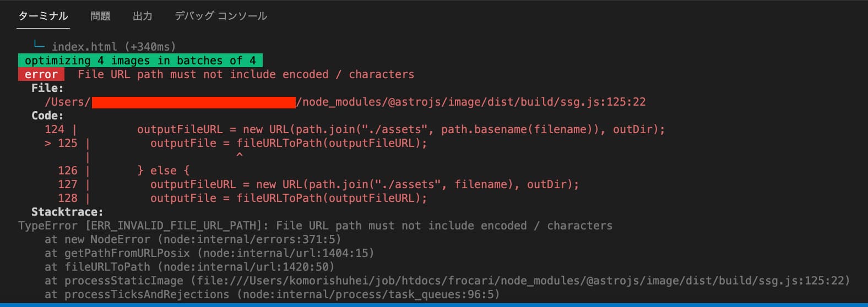The height and width of the screenshot is (307, 868).
Task: Open the 問題 tab
Action: (x=100, y=17)
